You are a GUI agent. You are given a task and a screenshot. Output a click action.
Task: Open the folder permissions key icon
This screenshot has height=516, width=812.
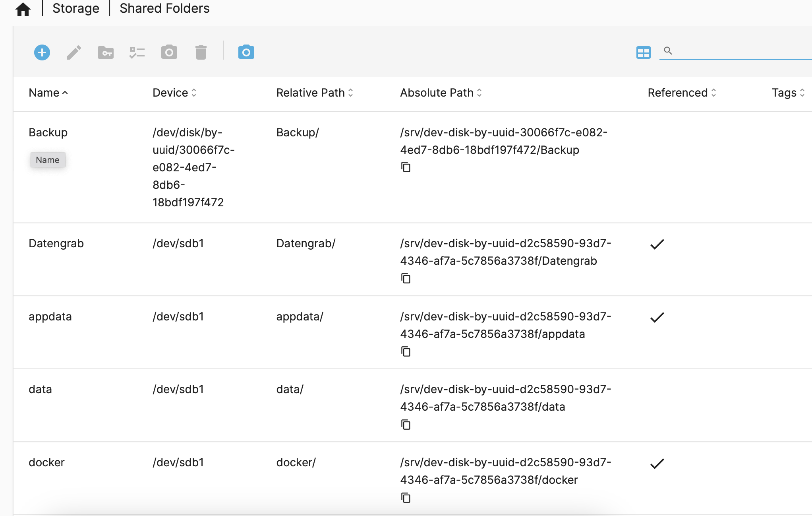[x=106, y=52]
